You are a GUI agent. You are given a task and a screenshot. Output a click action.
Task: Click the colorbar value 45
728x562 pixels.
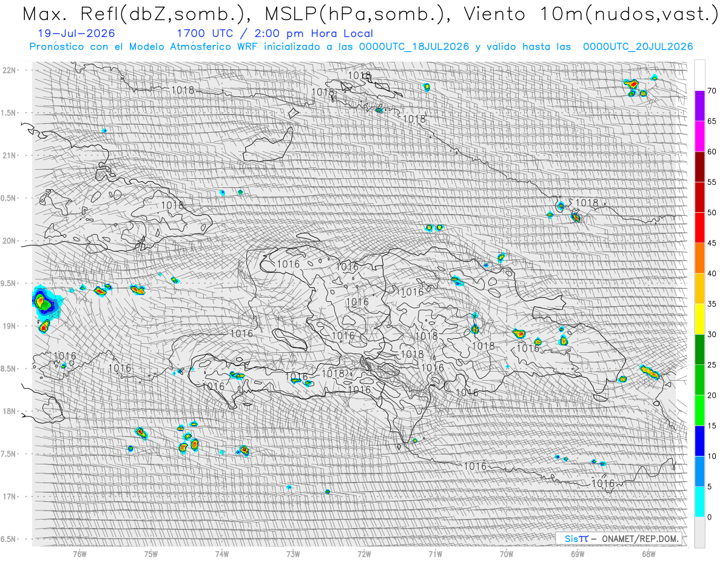click(712, 243)
